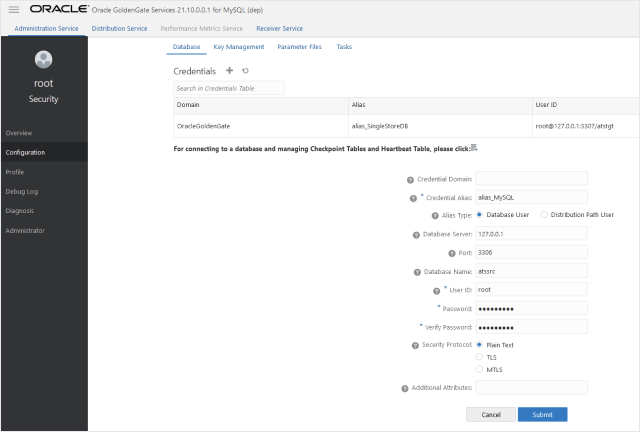Click the checkpoint/heartbeat table connect icon

click(474, 147)
